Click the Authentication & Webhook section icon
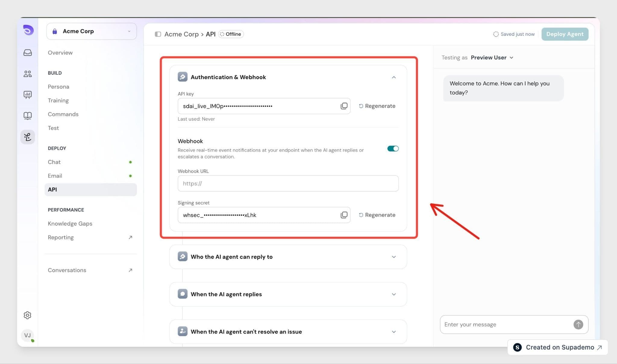Image resolution: width=617 pixels, height=364 pixels. click(183, 77)
